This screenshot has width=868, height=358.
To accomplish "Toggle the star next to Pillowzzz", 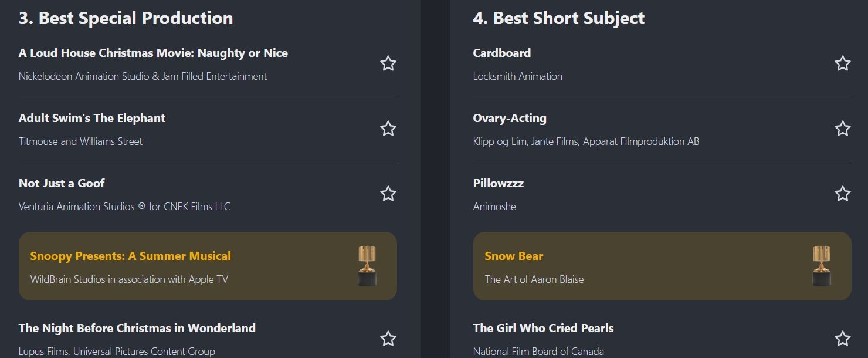I will click(842, 194).
